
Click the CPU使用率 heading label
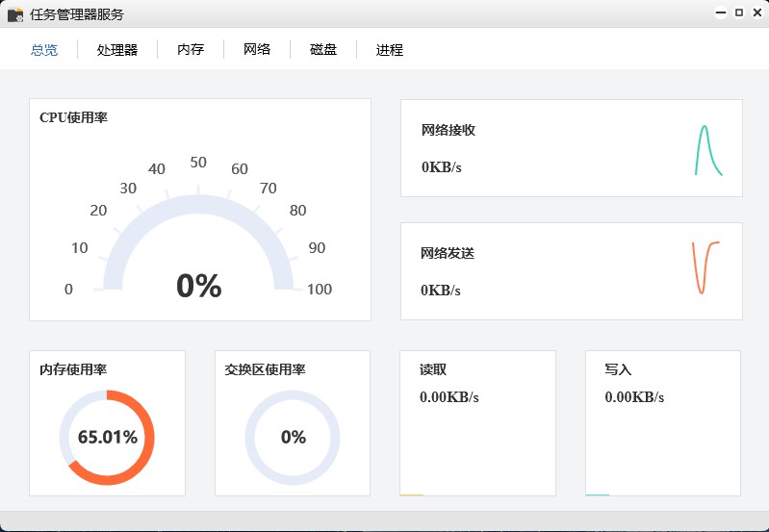(73, 117)
